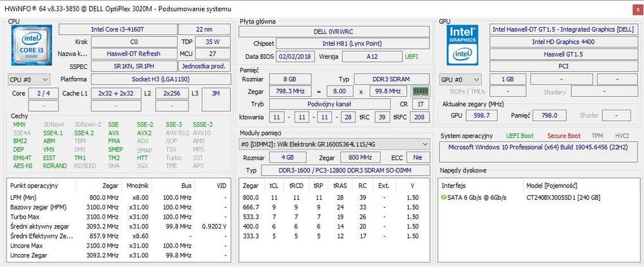Viewport: 644px width, 267px height.
Task: Click the HVCI label
Action: [622, 136]
